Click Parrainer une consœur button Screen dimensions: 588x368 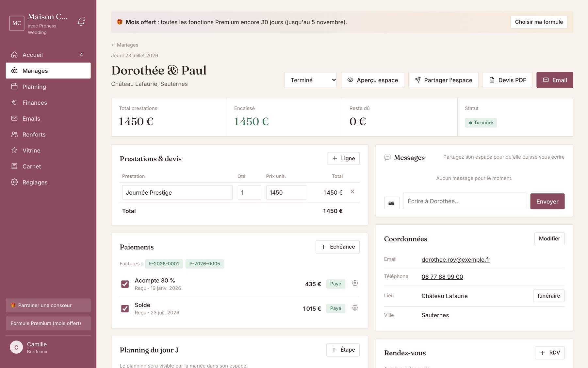coord(48,305)
